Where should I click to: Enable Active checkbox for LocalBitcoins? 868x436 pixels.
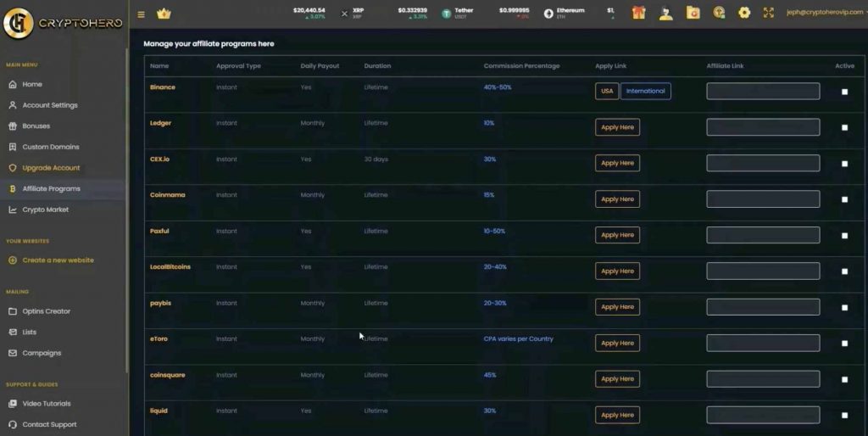tap(845, 271)
